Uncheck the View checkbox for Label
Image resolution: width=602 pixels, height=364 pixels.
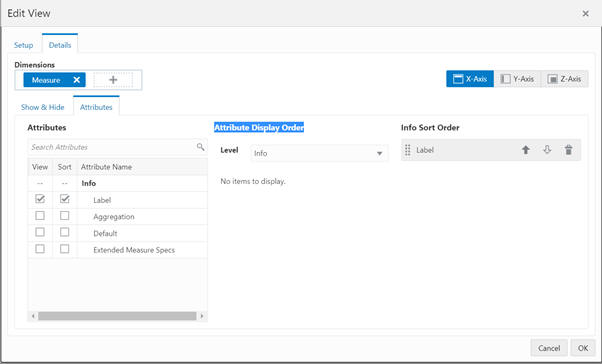pyautogui.click(x=40, y=199)
